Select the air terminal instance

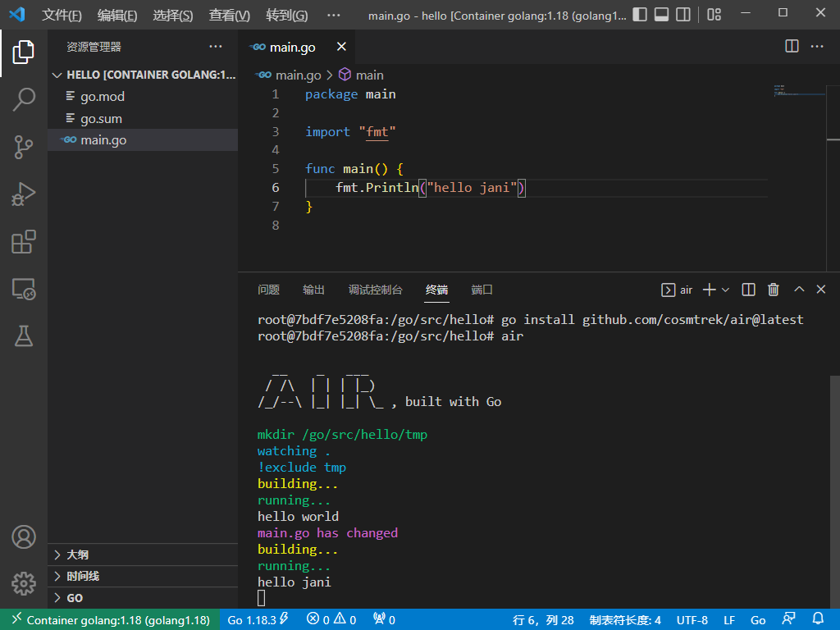coord(677,290)
